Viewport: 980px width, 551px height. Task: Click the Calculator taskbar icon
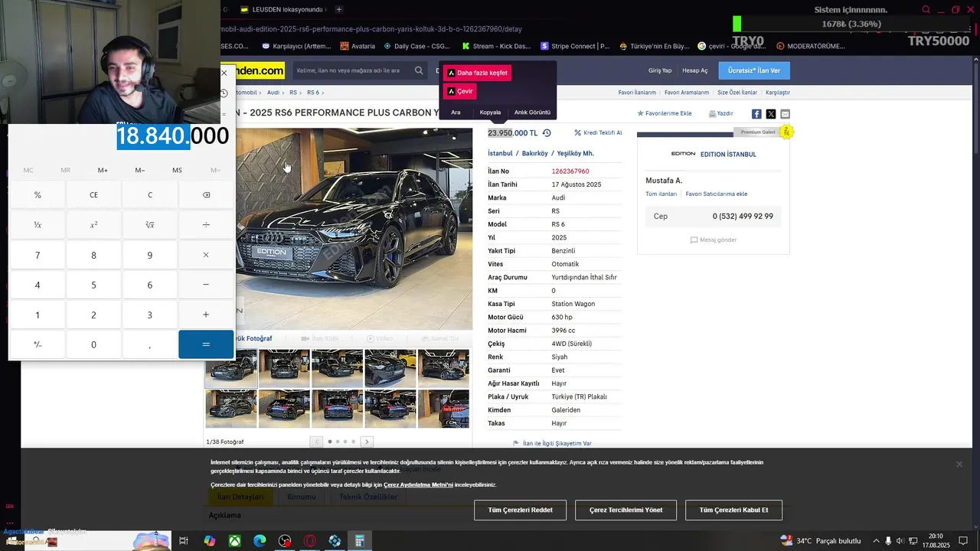[x=359, y=541]
